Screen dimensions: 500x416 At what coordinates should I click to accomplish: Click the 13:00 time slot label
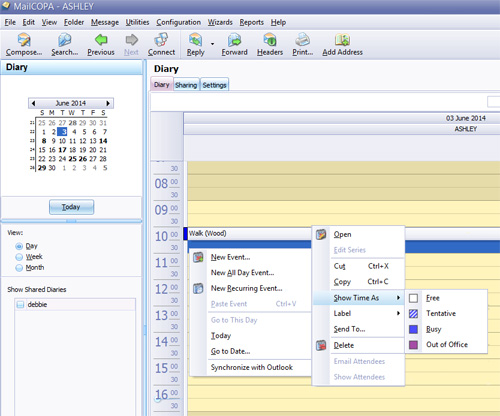click(166, 315)
